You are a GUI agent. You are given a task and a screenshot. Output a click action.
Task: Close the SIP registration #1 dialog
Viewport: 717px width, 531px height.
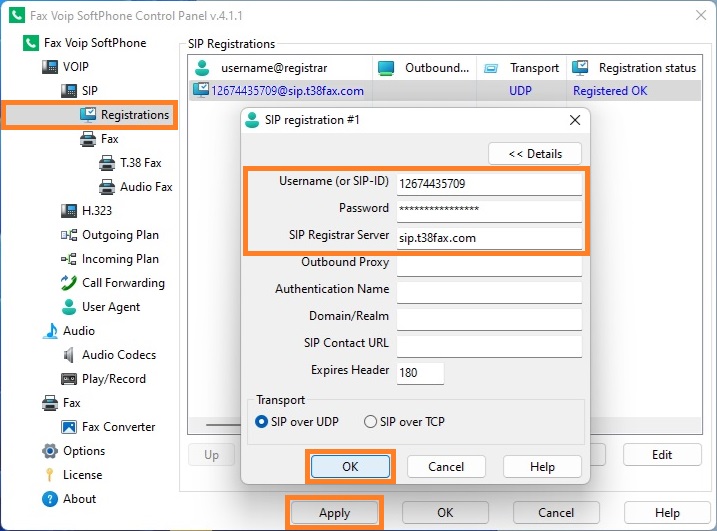(575, 120)
